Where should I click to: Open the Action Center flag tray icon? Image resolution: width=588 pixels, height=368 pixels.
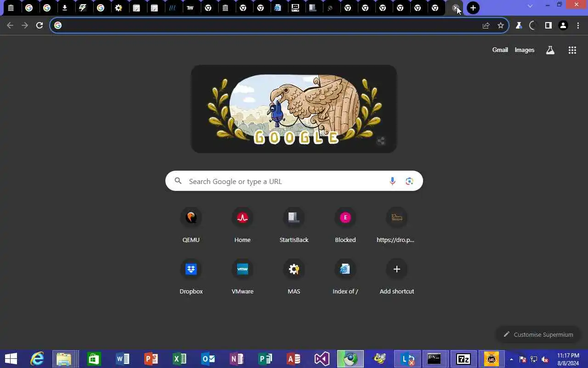(x=523, y=359)
